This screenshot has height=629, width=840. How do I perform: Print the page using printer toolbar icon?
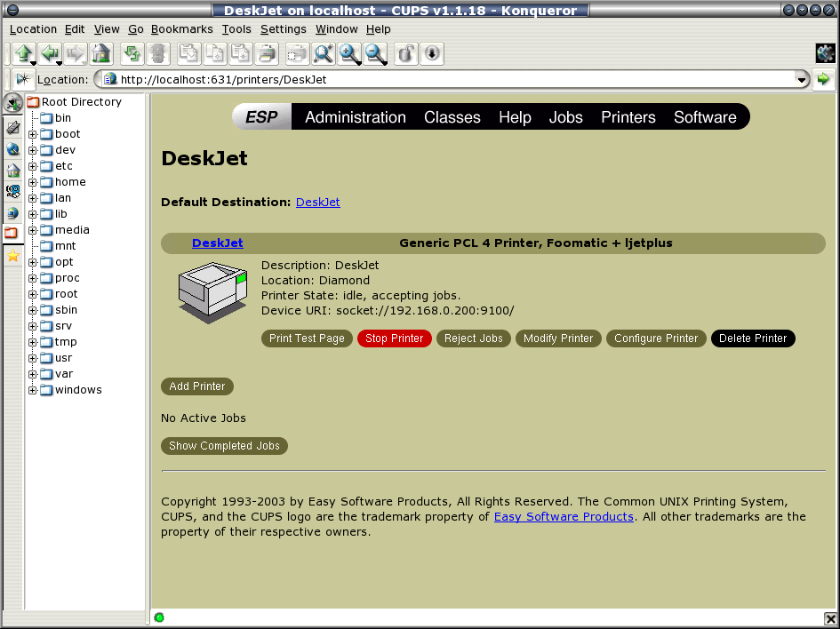coord(267,53)
